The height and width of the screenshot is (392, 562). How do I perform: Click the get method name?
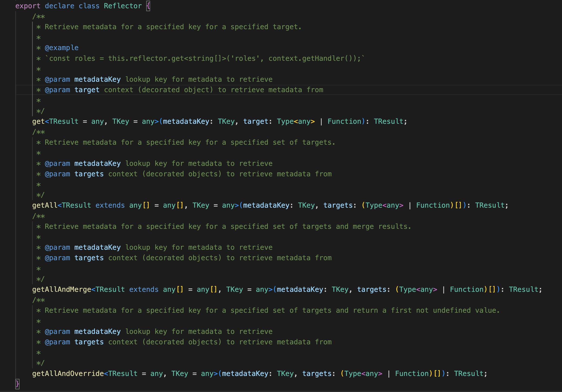(38, 121)
